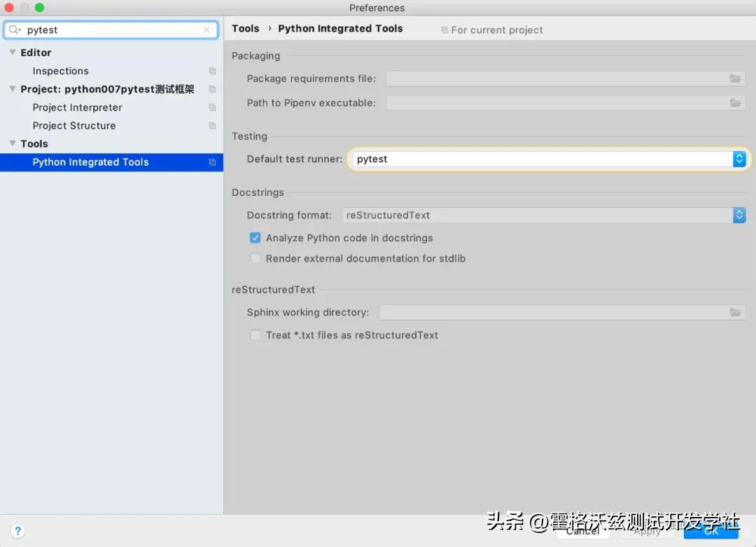Select Project Interpreter in sidebar
Viewport: 756px width, 547px height.
pyautogui.click(x=77, y=107)
